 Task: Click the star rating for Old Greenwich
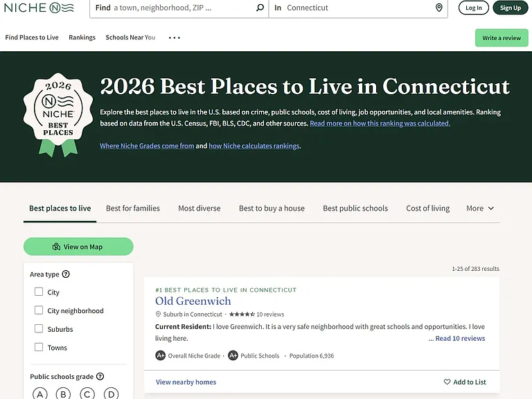[x=242, y=314]
